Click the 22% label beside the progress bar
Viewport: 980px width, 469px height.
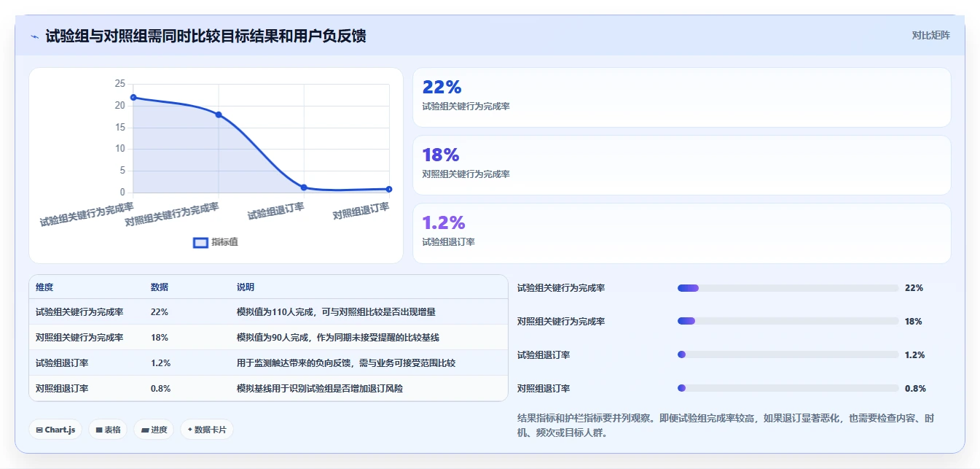pos(914,288)
